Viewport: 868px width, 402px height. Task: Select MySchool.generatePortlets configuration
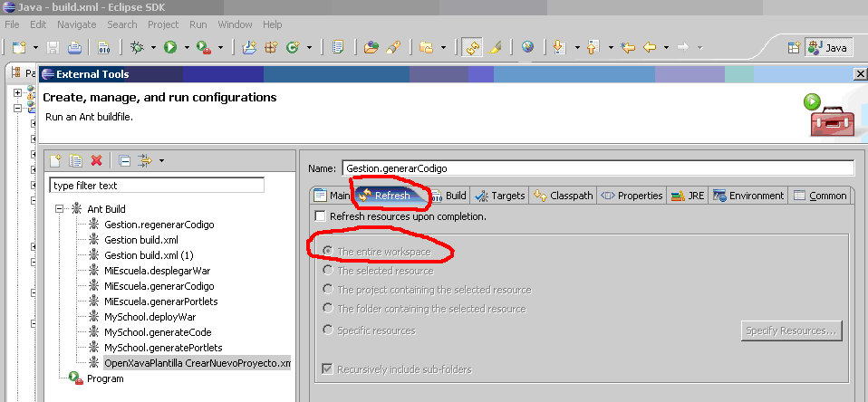pyautogui.click(x=163, y=348)
